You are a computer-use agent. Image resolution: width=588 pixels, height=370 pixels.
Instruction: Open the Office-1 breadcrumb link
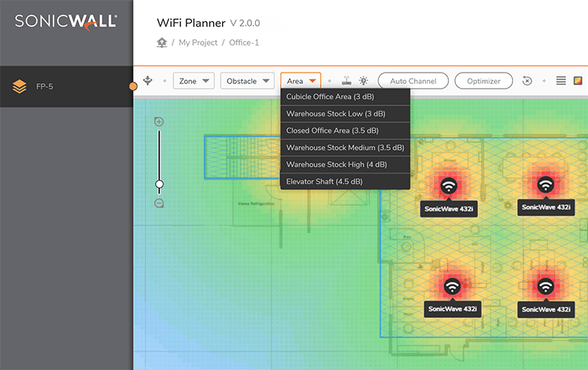[244, 43]
